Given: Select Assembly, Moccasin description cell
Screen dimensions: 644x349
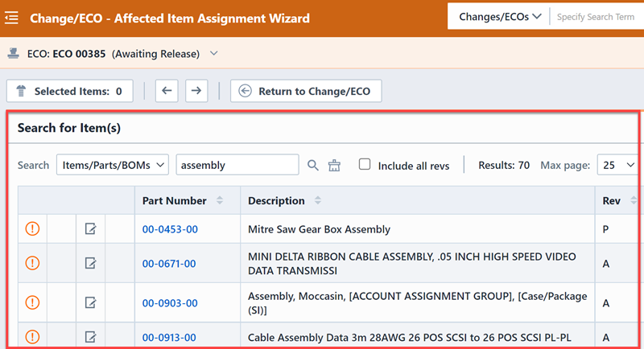Looking at the screenshot, I should [417, 302].
